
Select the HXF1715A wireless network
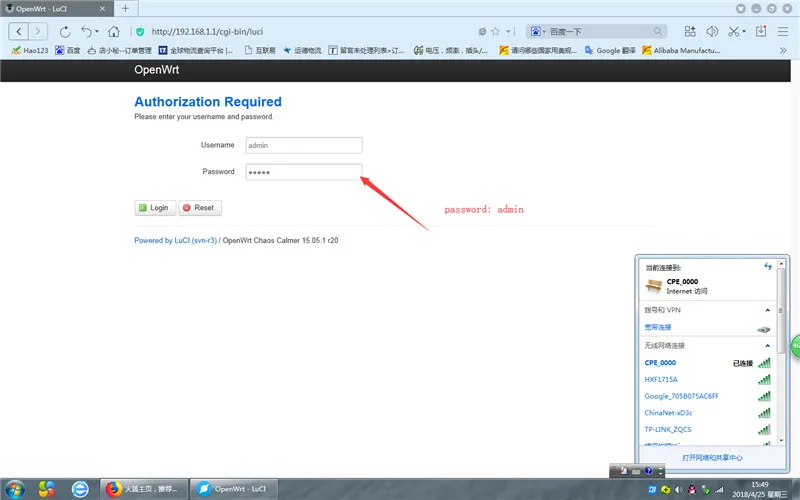707,380
